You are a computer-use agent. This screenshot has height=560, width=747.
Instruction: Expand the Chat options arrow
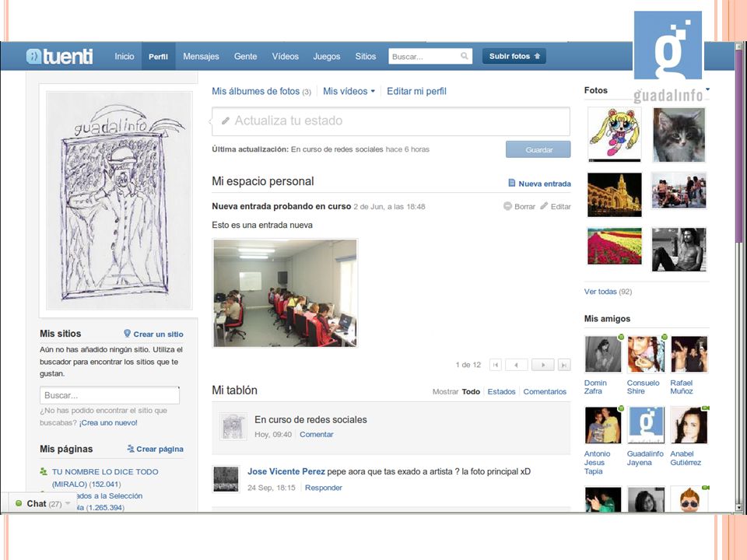[x=68, y=503]
